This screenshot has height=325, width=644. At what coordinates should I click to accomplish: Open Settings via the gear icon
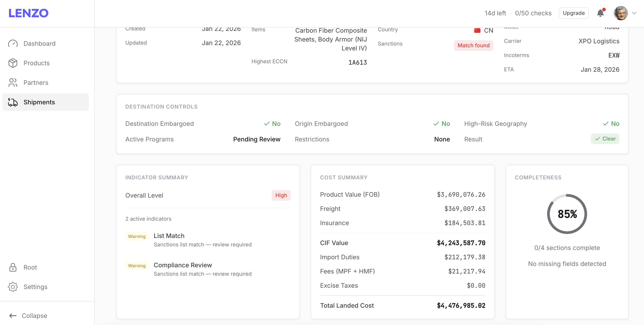click(x=13, y=287)
